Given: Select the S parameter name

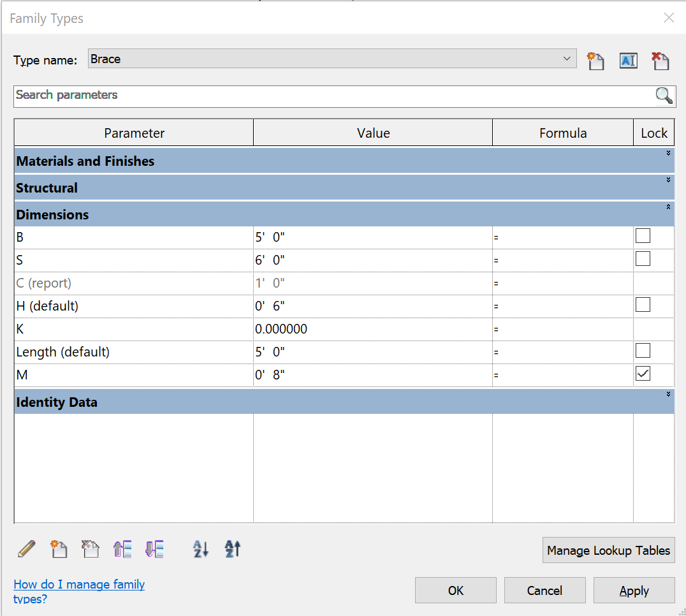Looking at the screenshot, I should (x=134, y=260).
